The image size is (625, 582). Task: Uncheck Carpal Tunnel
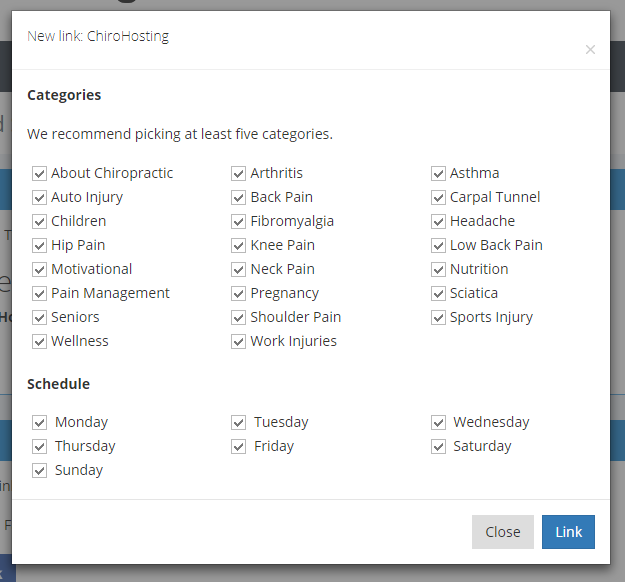(x=438, y=197)
